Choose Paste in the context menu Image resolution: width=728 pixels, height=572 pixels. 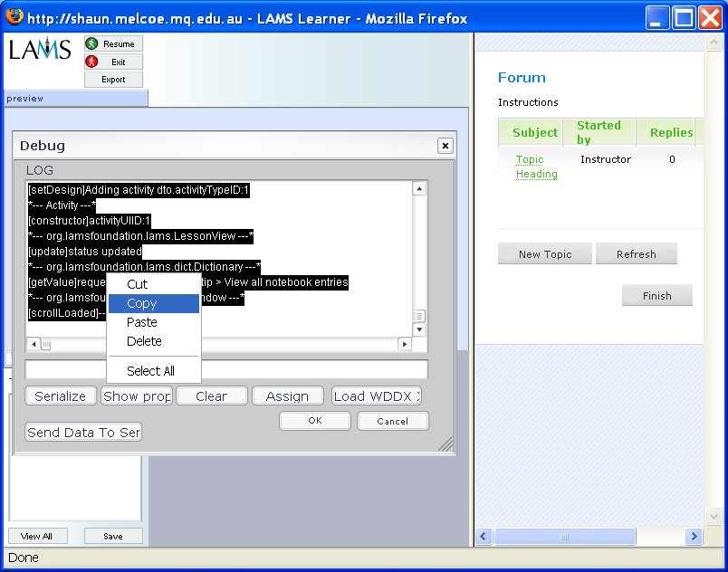click(x=142, y=322)
